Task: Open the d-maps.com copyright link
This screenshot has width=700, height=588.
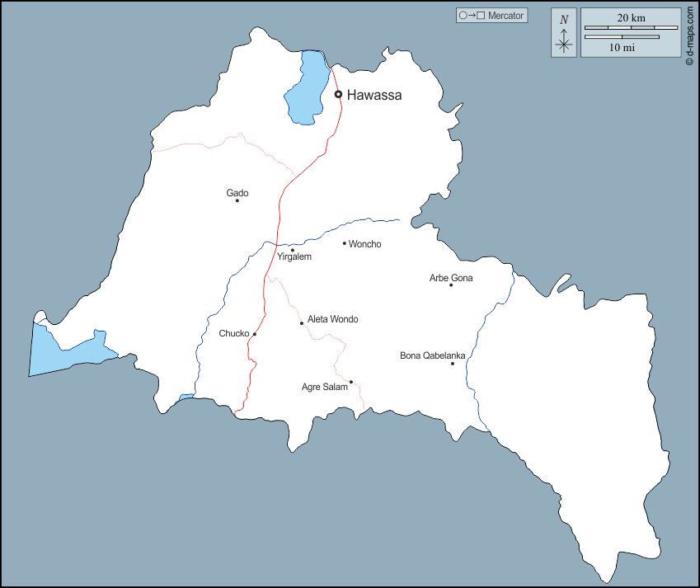Action: pyautogui.click(x=689, y=36)
